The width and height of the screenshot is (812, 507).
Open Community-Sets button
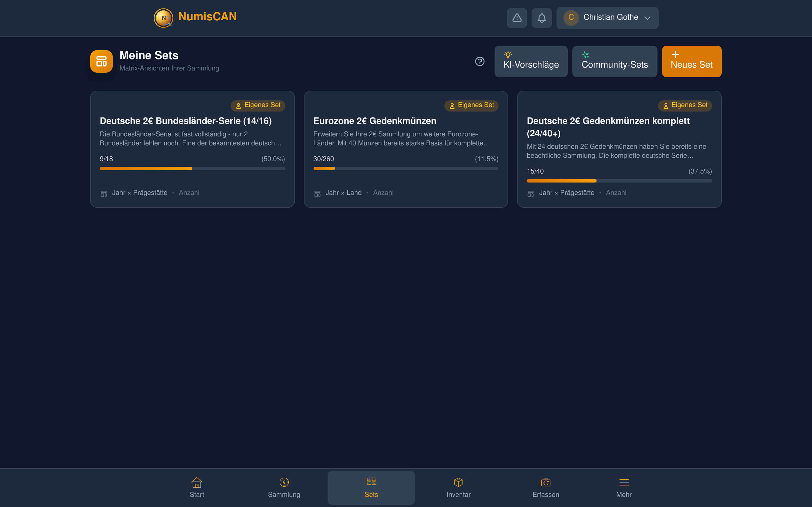(614, 61)
